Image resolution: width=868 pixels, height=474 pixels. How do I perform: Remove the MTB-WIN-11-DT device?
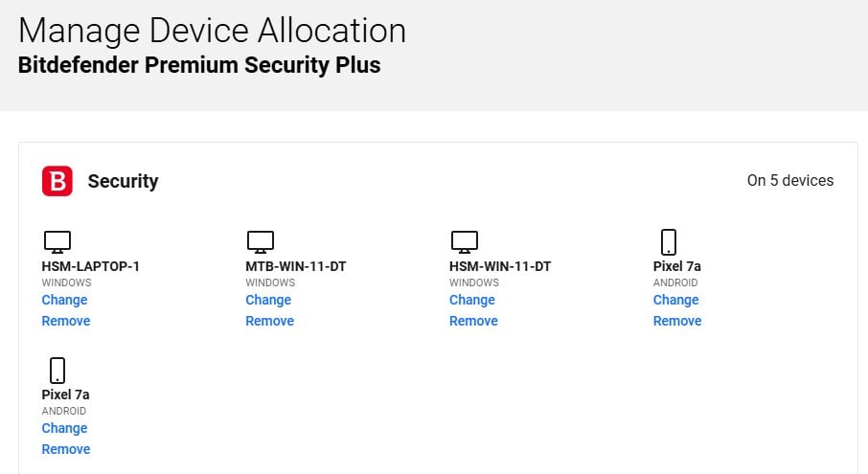(269, 321)
